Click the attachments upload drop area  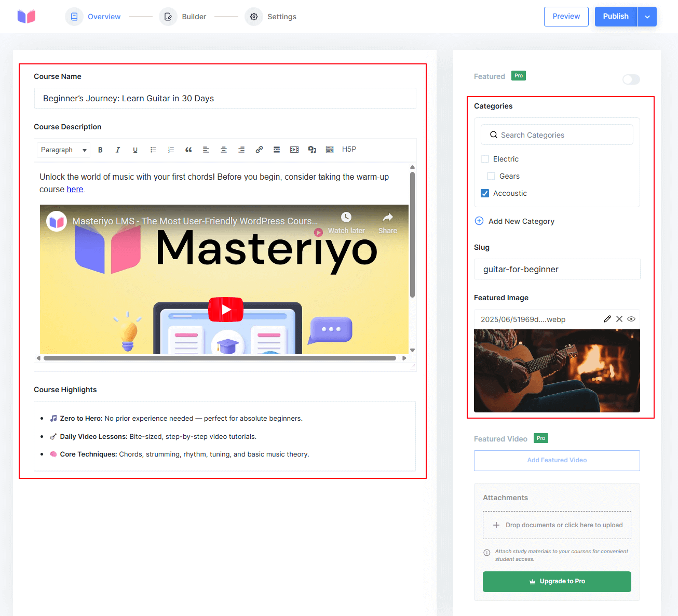557,525
